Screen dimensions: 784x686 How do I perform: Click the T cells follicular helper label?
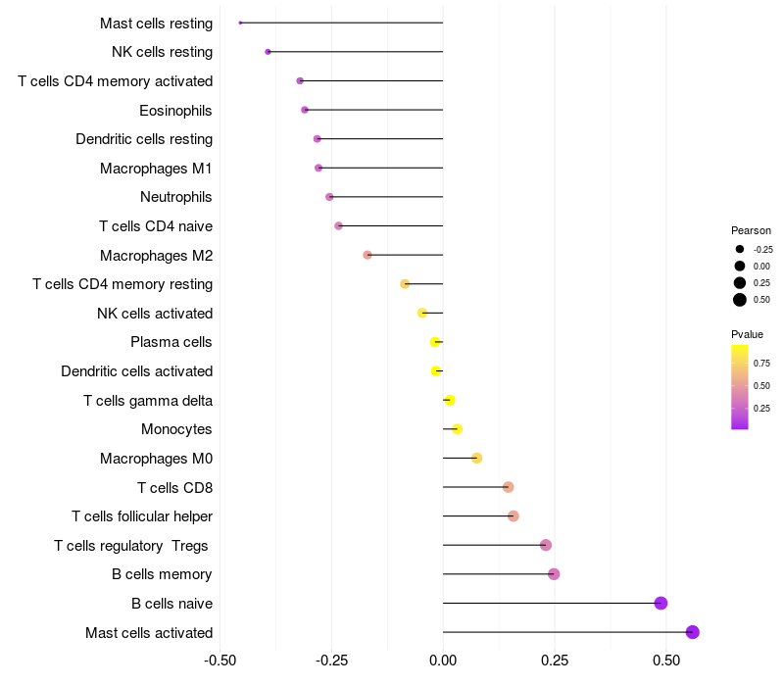point(142,516)
